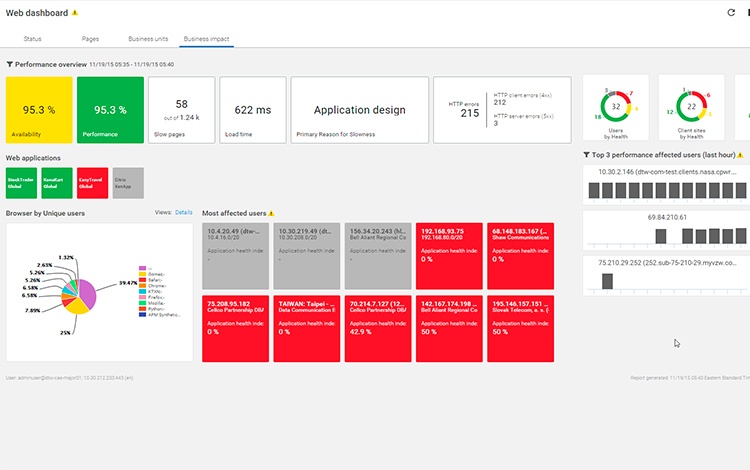Open the Business units tab
This screenshot has width=750, height=470.
[x=148, y=39]
